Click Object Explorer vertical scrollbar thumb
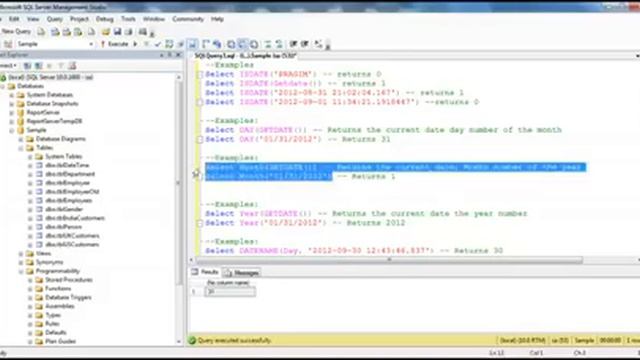Screen dimensions: 640x360 pyautogui.click(x=179, y=184)
